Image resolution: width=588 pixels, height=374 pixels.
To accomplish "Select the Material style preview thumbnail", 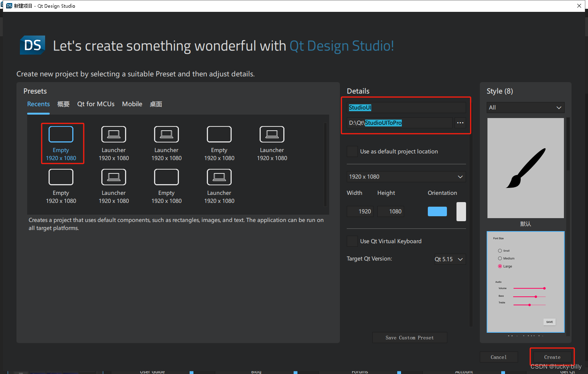I will (526, 282).
